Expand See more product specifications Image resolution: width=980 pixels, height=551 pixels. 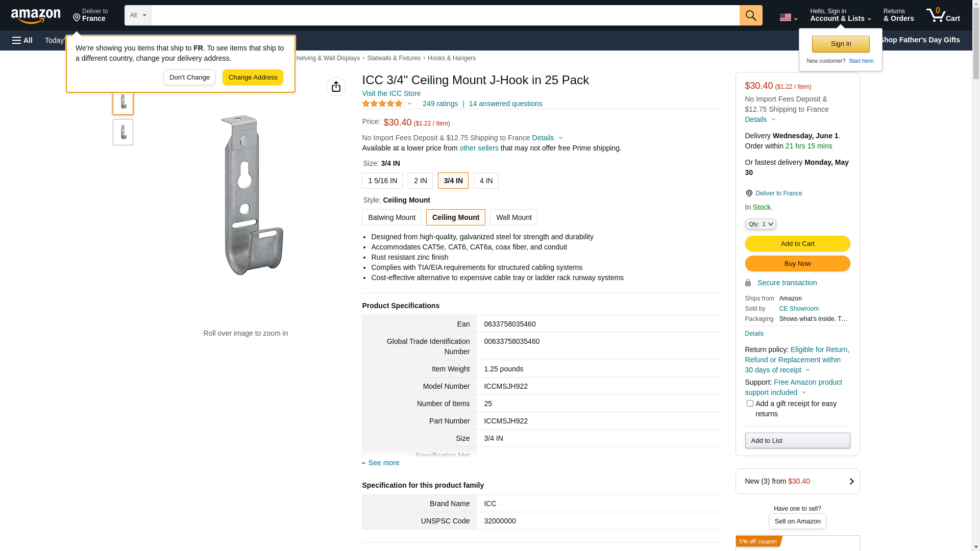(383, 463)
